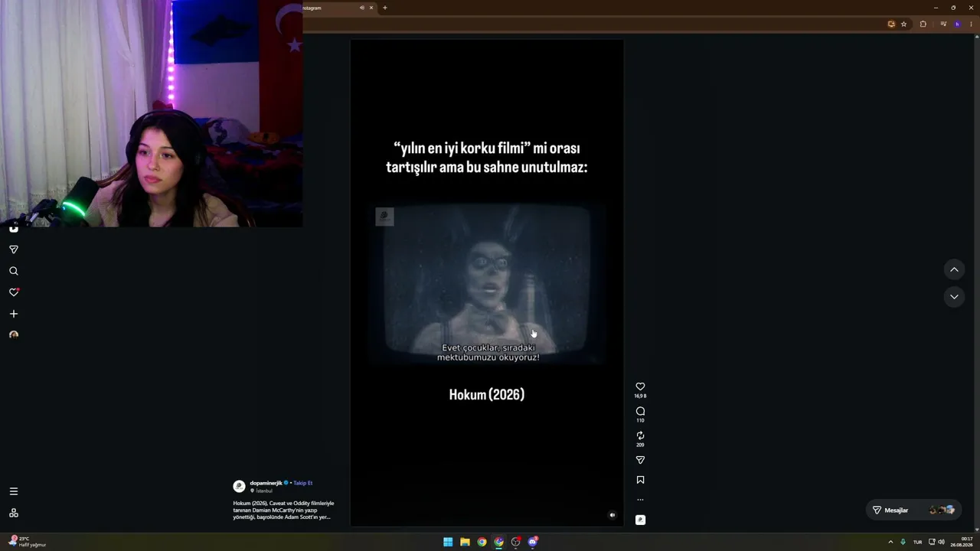Open the hamburger More menu in the sidebar
Screen dimensions: 980x551
coord(13,491)
